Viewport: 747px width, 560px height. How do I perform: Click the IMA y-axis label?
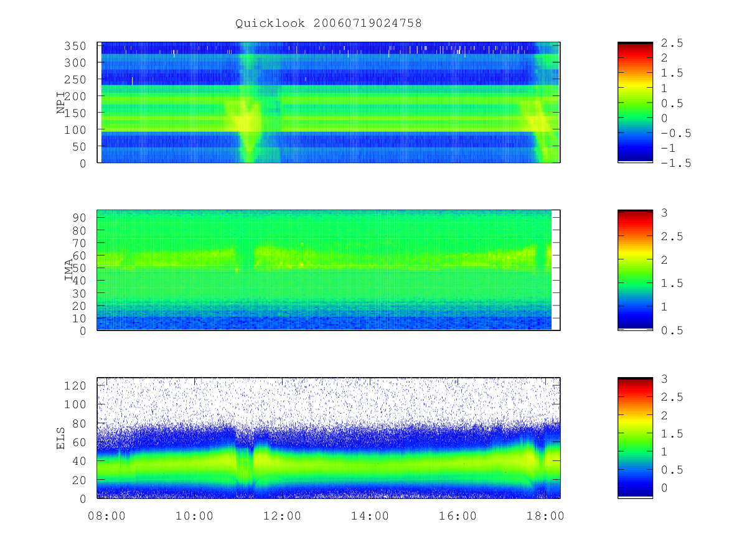(69, 271)
